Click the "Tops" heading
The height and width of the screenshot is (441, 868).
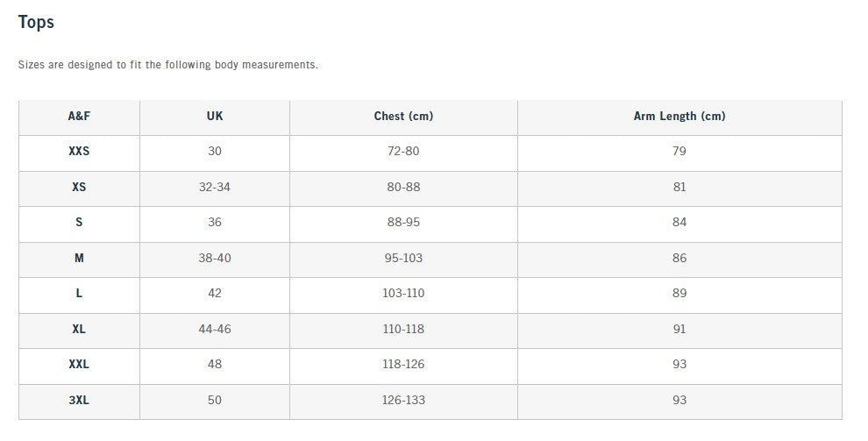(x=36, y=23)
